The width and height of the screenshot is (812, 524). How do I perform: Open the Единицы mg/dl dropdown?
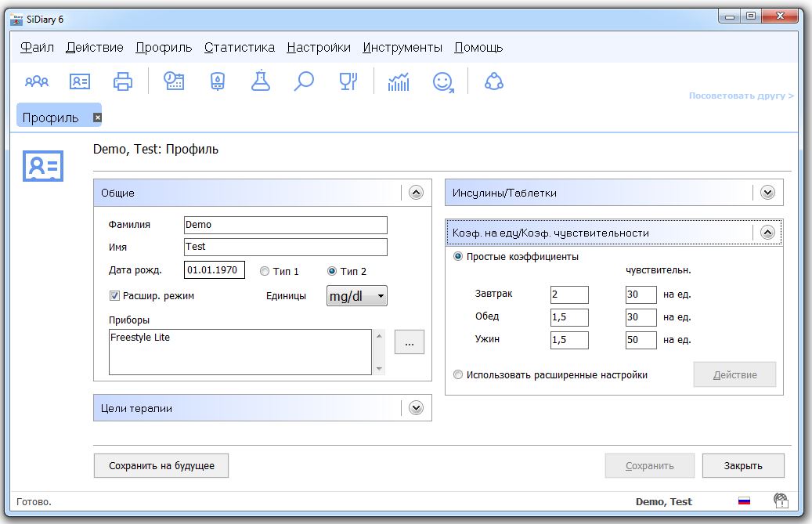click(356, 296)
